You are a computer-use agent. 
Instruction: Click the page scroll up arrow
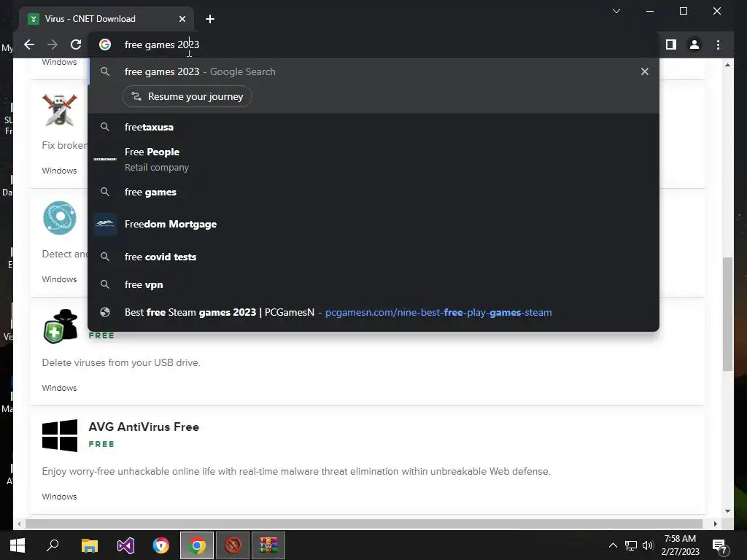click(727, 65)
